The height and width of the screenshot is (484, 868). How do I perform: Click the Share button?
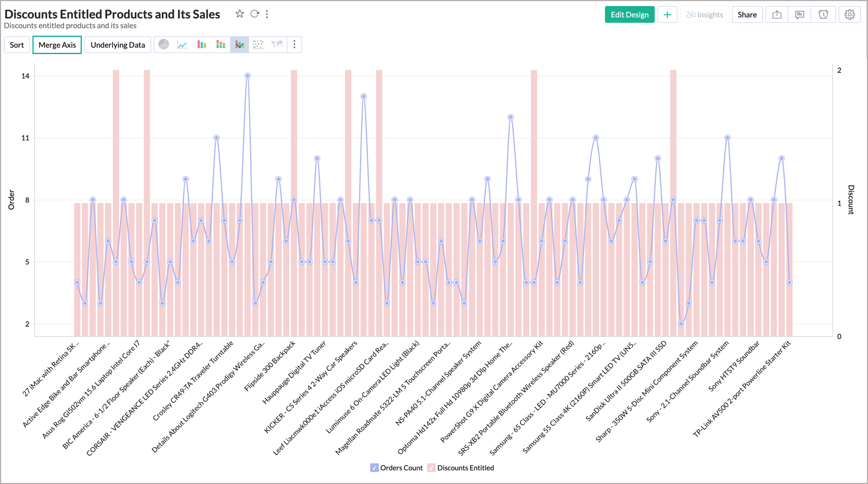(747, 15)
